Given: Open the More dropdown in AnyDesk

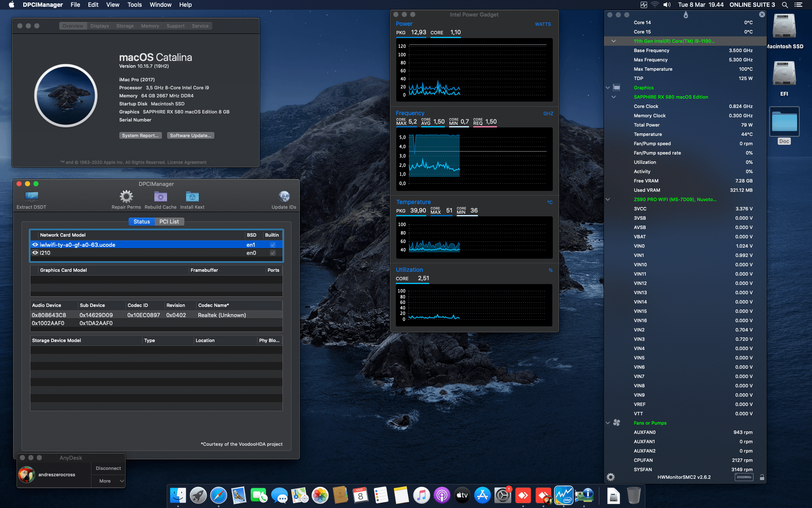Looking at the screenshot, I should (x=109, y=481).
